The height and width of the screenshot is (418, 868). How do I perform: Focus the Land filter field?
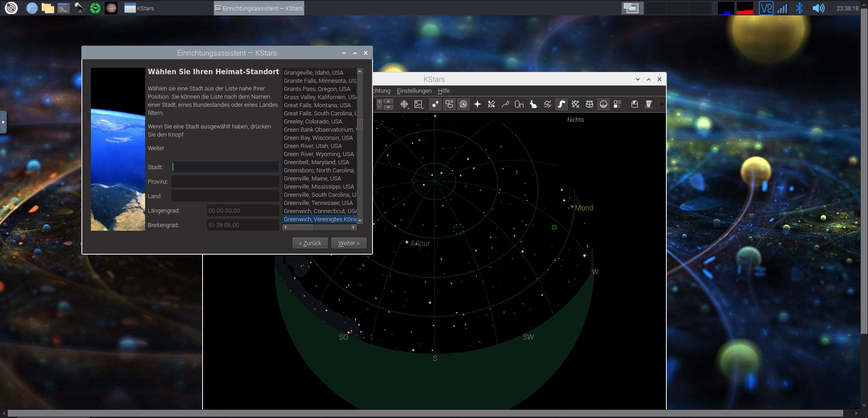coord(225,196)
